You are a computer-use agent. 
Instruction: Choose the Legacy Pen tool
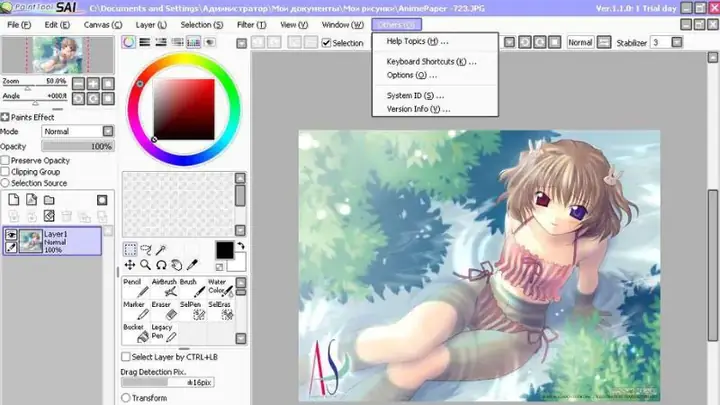tap(164, 333)
